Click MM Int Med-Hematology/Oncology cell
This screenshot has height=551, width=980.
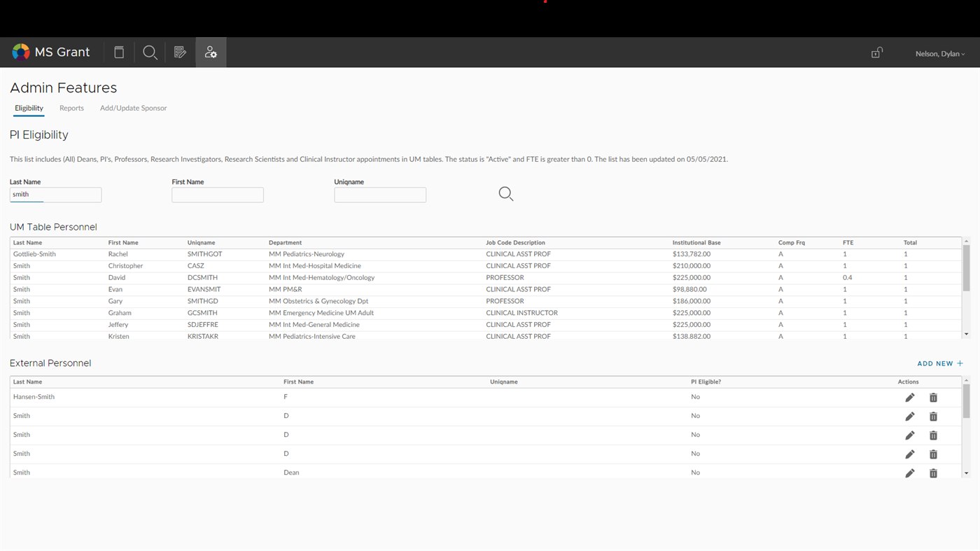pyautogui.click(x=322, y=277)
